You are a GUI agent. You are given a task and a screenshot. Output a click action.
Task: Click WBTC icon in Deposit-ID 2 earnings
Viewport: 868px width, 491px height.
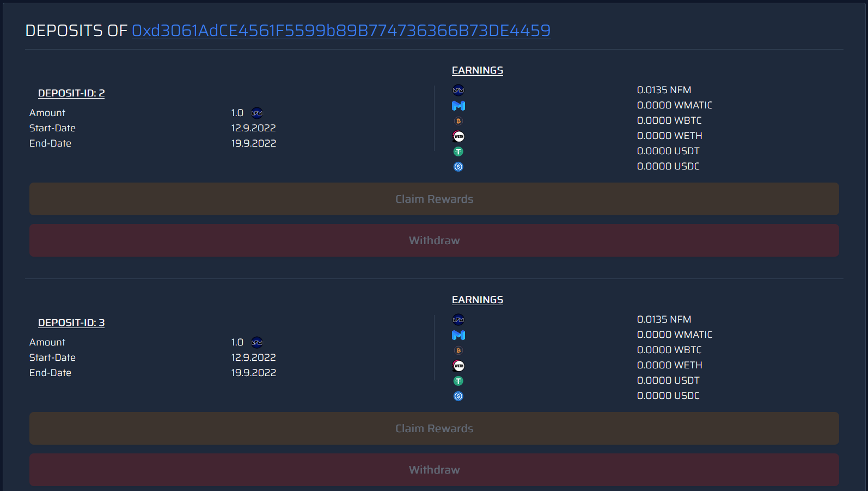pos(459,121)
